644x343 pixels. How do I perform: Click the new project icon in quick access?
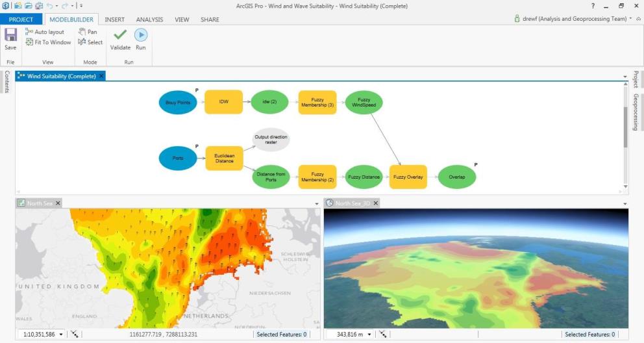coord(18,6)
